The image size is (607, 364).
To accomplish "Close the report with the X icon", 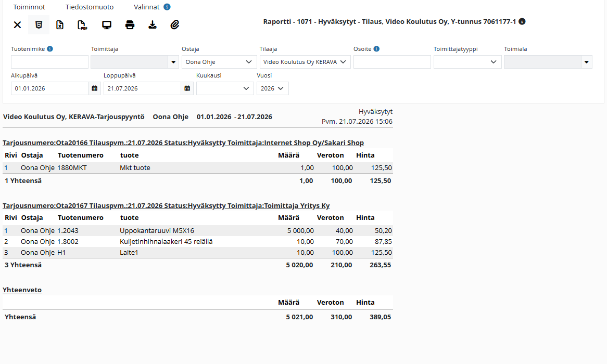I will 17,25.
